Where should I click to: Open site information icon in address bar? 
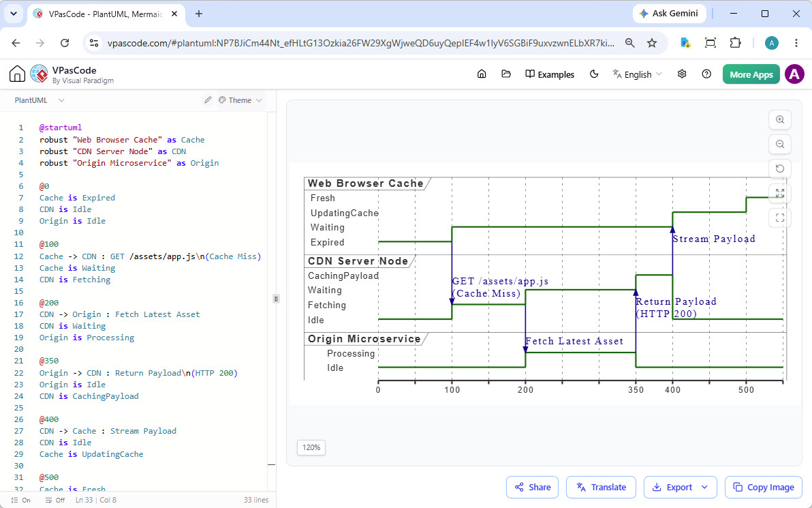[94, 43]
